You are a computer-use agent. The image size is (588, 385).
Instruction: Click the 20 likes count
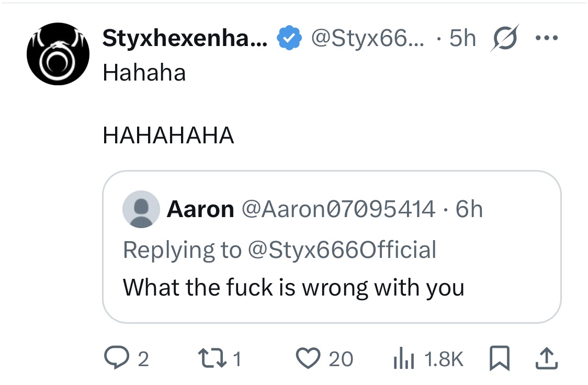(x=341, y=359)
